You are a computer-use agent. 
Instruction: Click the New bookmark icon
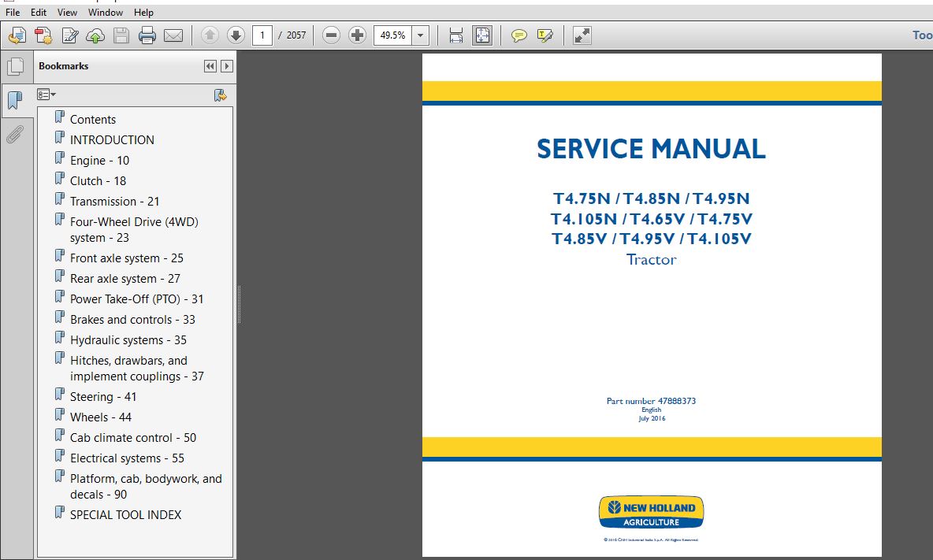pyautogui.click(x=220, y=95)
